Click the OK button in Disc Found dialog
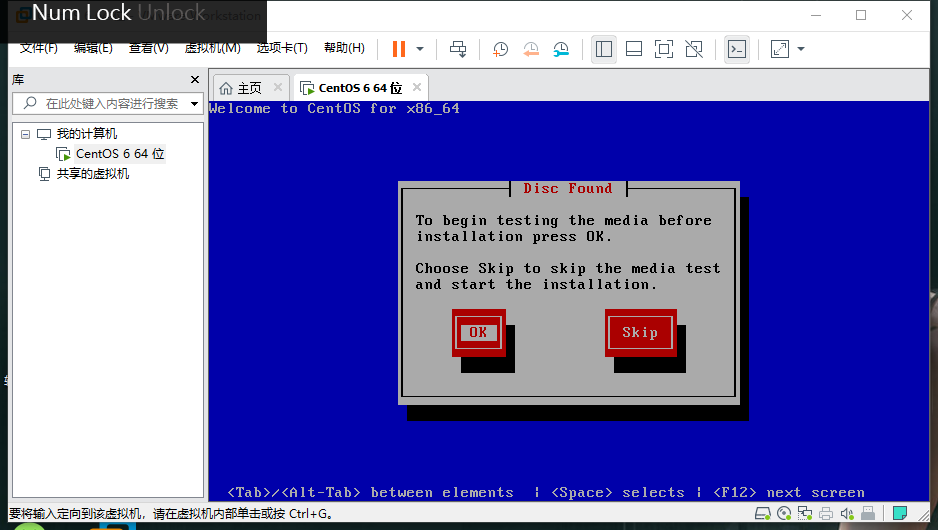The image size is (938, 530). point(478,333)
